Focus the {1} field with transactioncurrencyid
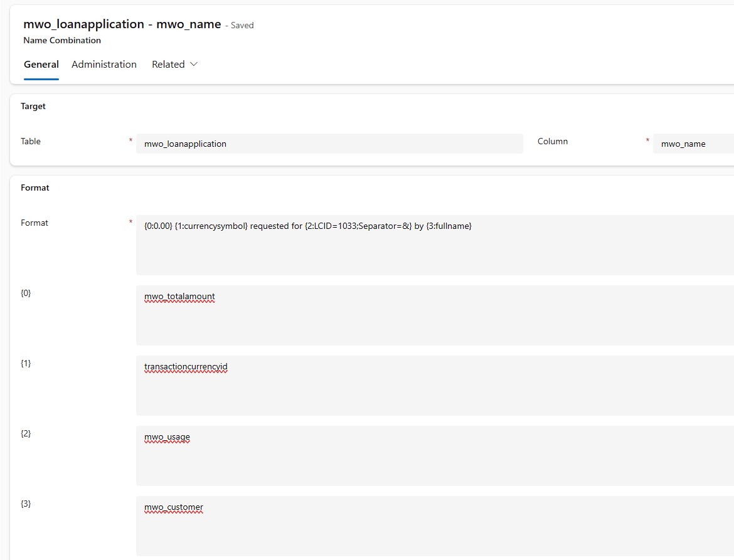 tap(435, 386)
